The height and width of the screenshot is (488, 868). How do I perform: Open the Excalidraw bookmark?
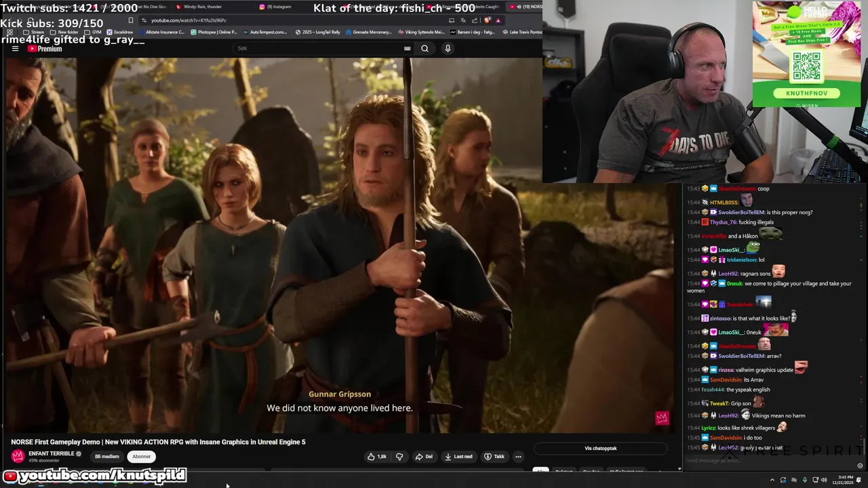[119, 32]
